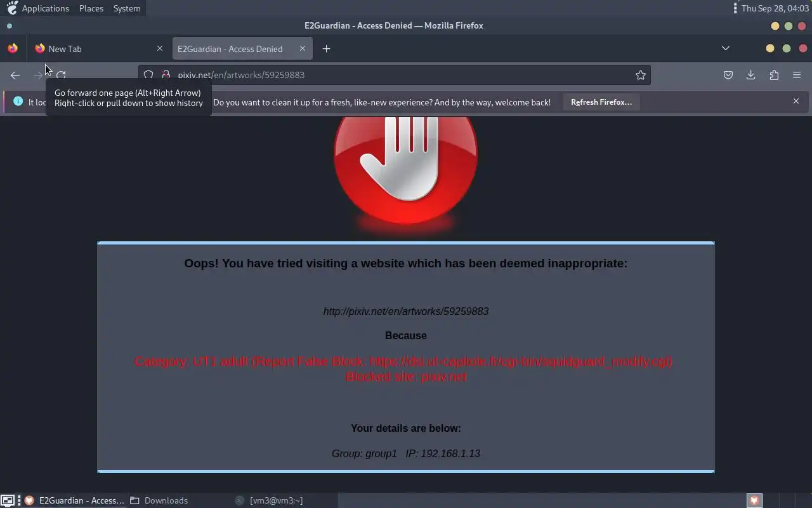
Task: Reload the current page
Action: click(61, 75)
